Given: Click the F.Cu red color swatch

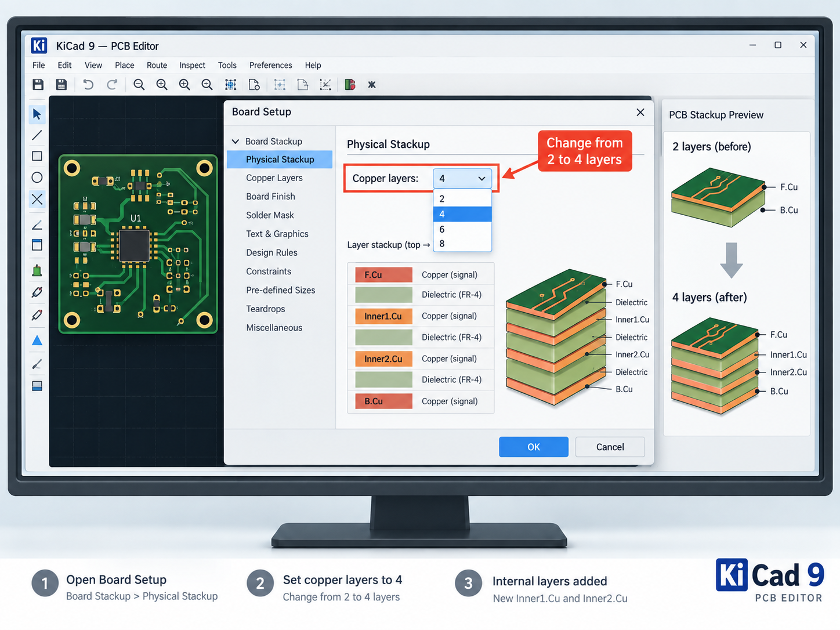Looking at the screenshot, I should [x=383, y=274].
